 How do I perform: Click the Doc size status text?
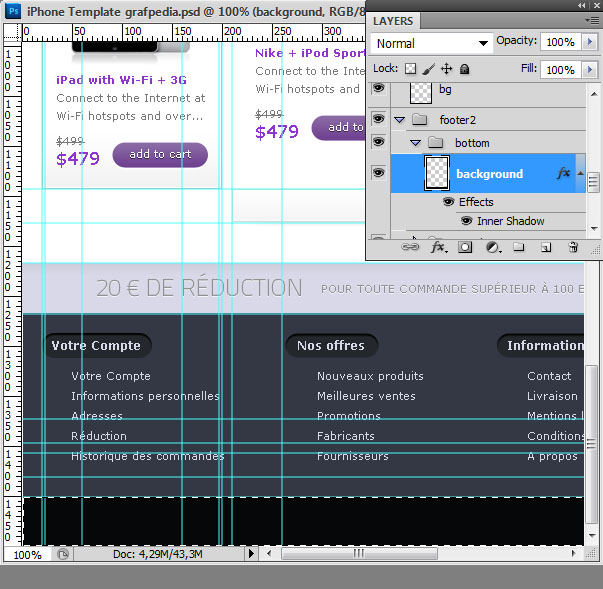(x=158, y=554)
